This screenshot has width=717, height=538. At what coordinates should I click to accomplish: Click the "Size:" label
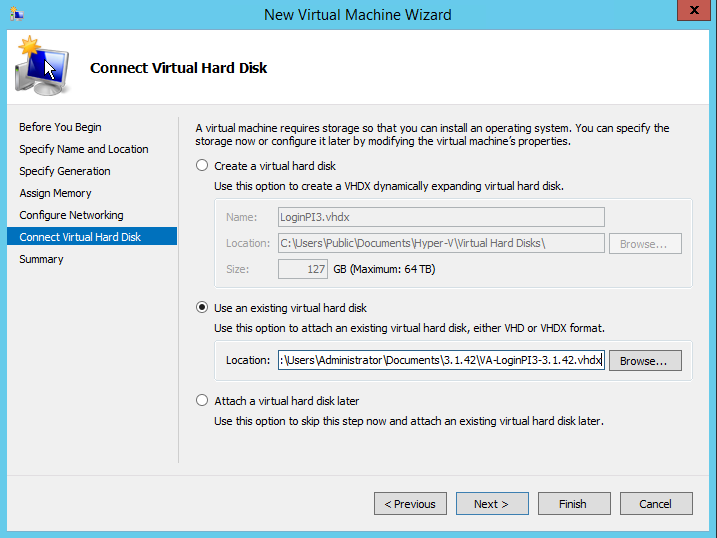point(237,269)
